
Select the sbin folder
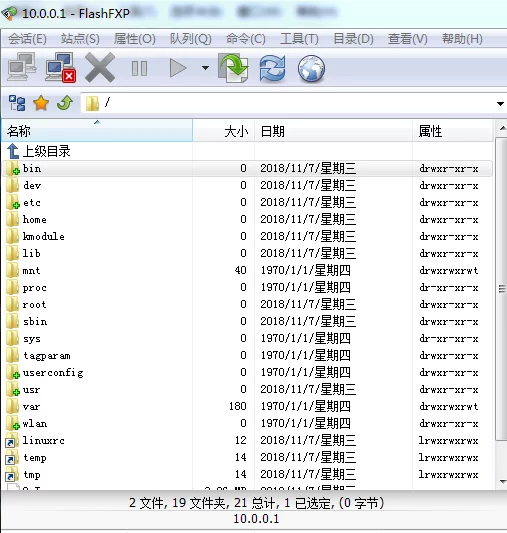pyautogui.click(x=247, y=321)
